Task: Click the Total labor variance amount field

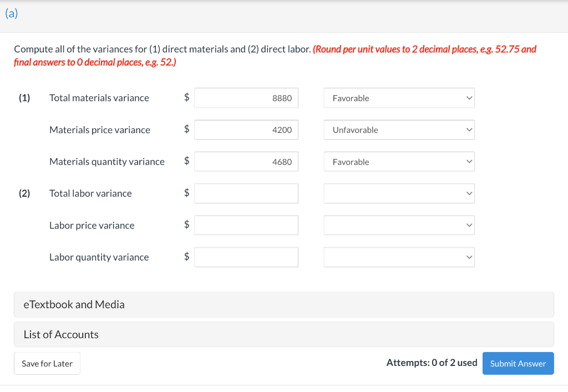Action: (246, 194)
